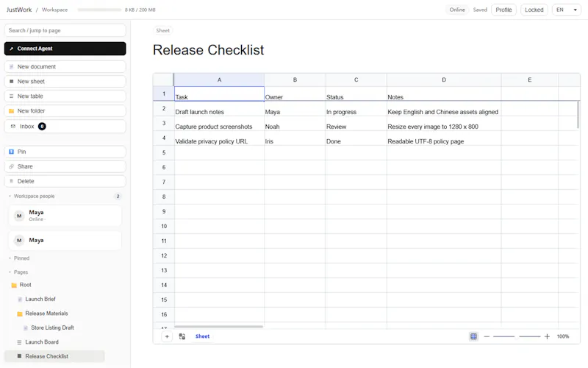
Task: Click the Workspace breadcrumb
Action: tap(54, 10)
